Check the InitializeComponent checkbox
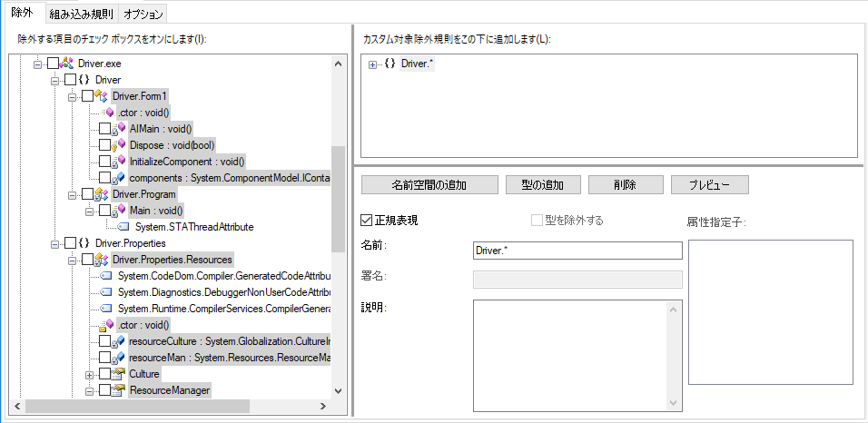 click(x=104, y=162)
